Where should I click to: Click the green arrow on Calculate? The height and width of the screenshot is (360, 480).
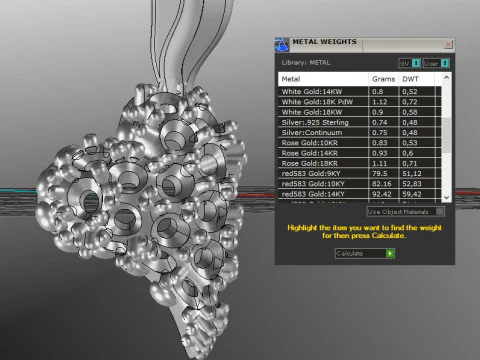tap(390, 253)
